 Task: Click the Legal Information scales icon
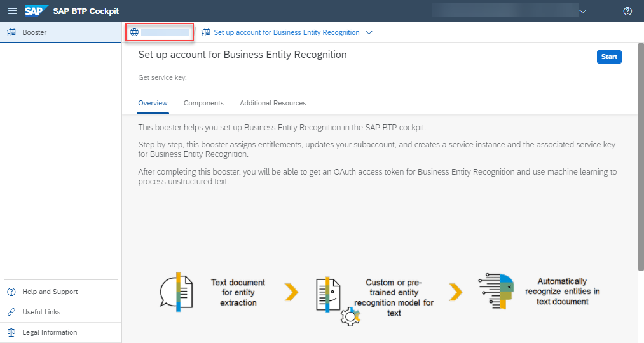click(11, 332)
